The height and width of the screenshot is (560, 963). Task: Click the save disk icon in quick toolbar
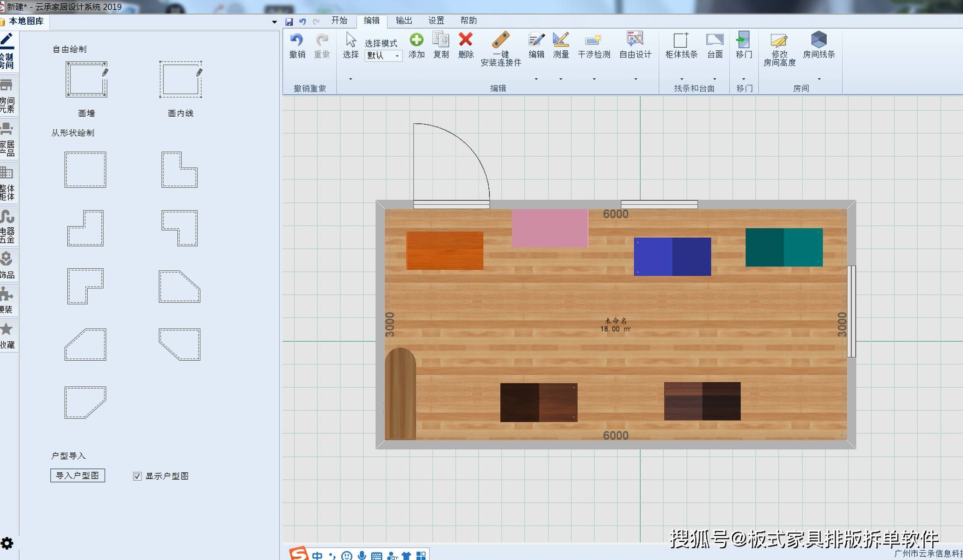[x=289, y=21]
